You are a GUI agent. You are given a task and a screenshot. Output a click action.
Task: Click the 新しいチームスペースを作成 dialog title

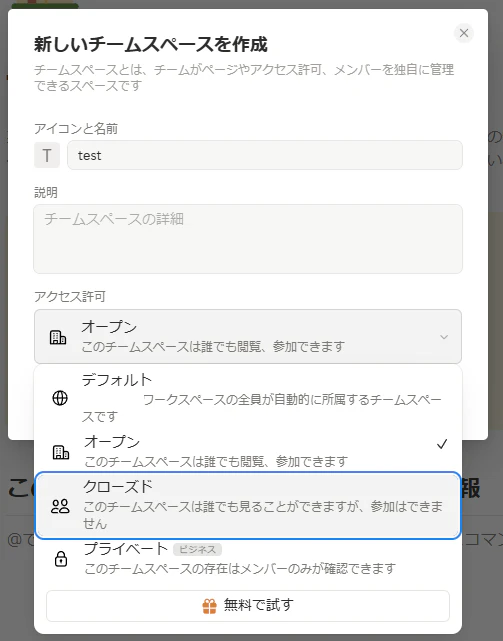[150, 44]
